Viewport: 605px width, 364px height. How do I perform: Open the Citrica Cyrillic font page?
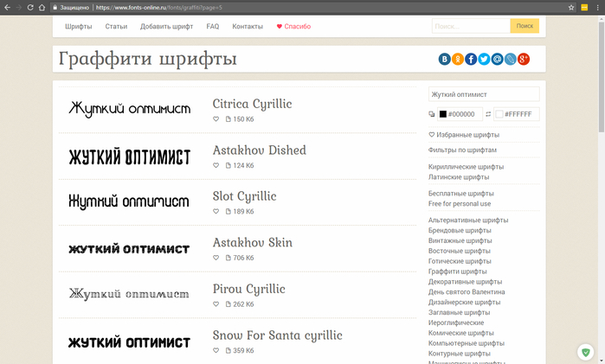tap(253, 104)
